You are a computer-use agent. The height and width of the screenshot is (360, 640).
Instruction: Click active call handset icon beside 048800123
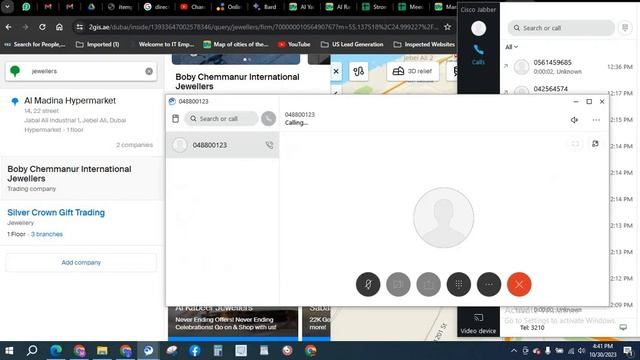(269, 145)
